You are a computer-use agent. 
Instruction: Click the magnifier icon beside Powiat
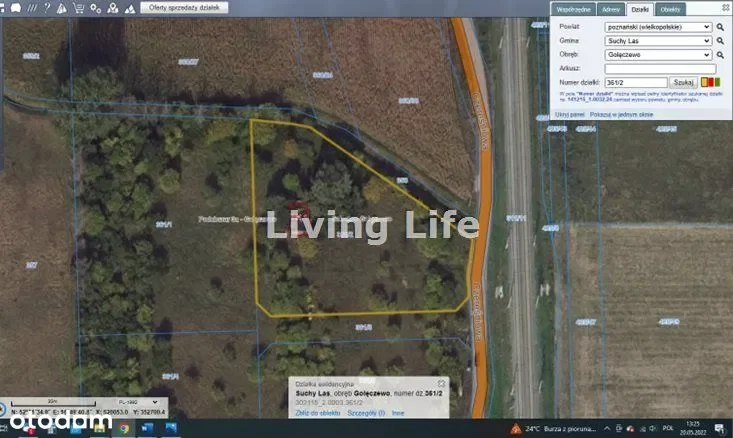tap(720, 27)
